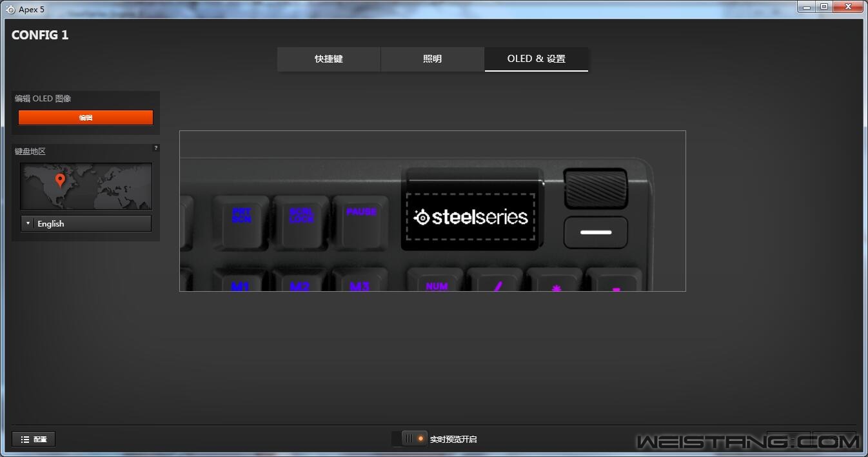Click the SCRL LOCK key on keyboard preview
The height and width of the screenshot is (457, 868).
click(301, 221)
